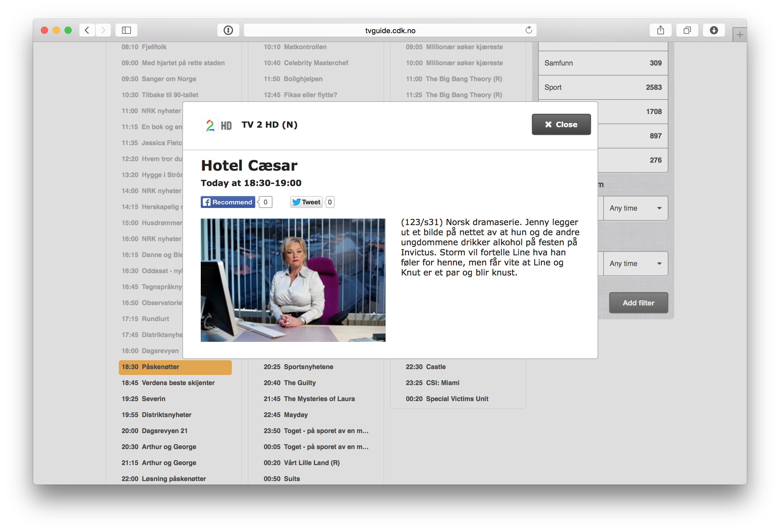Viewport: 780px width, 532px height.
Task: Select the Sport category row
Action: [603, 87]
